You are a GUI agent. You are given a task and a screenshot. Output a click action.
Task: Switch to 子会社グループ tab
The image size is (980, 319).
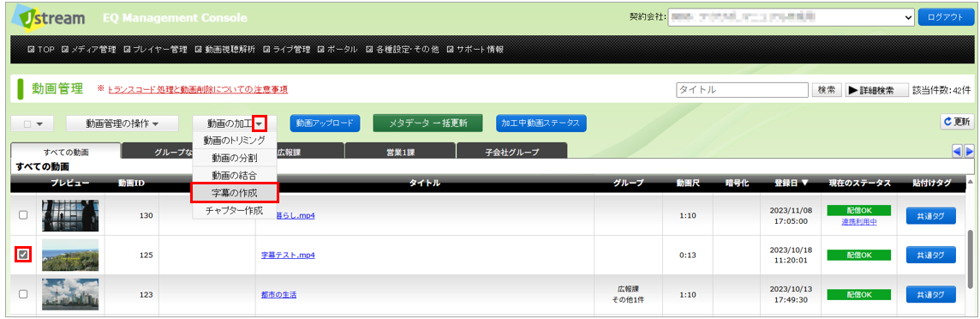(x=512, y=152)
